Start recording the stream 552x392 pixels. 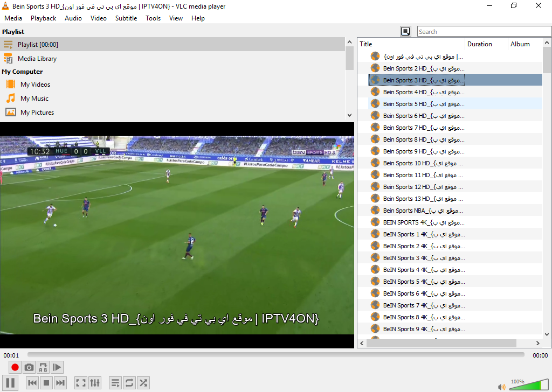(15, 367)
